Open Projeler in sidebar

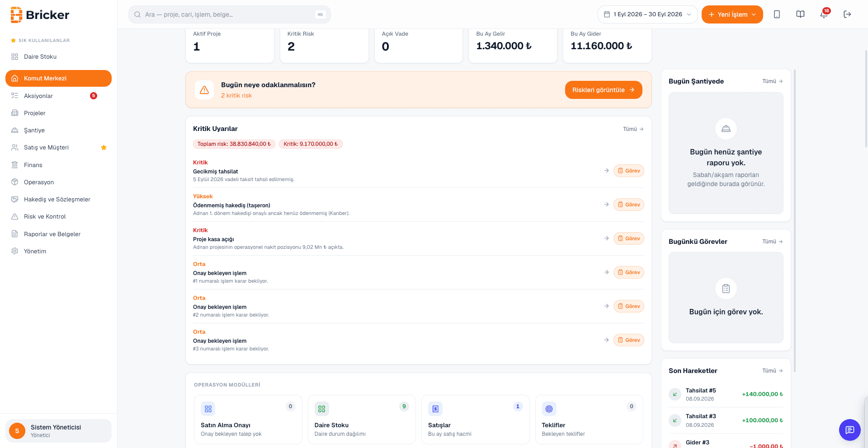point(58,113)
